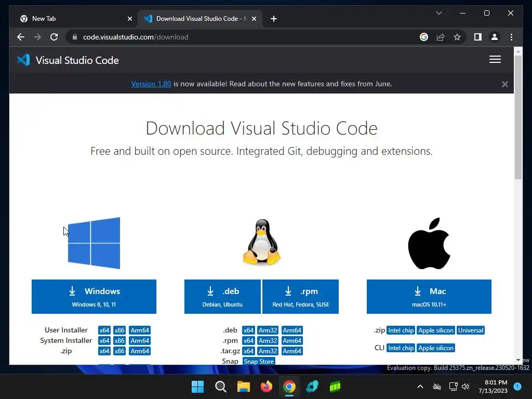This screenshot has width=532, height=399.
Task: Pick the Linux .deb x64 link
Action: click(248, 330)
